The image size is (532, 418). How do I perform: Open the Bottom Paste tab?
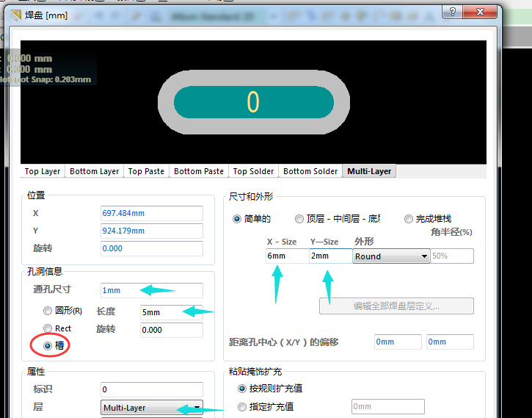coord(199,171)
